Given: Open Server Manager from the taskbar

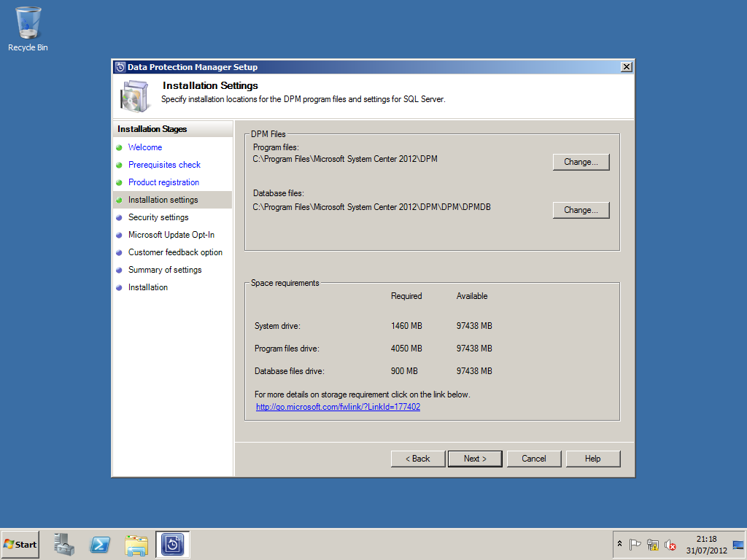Looking at the screenshot, I should coord(64,544).
